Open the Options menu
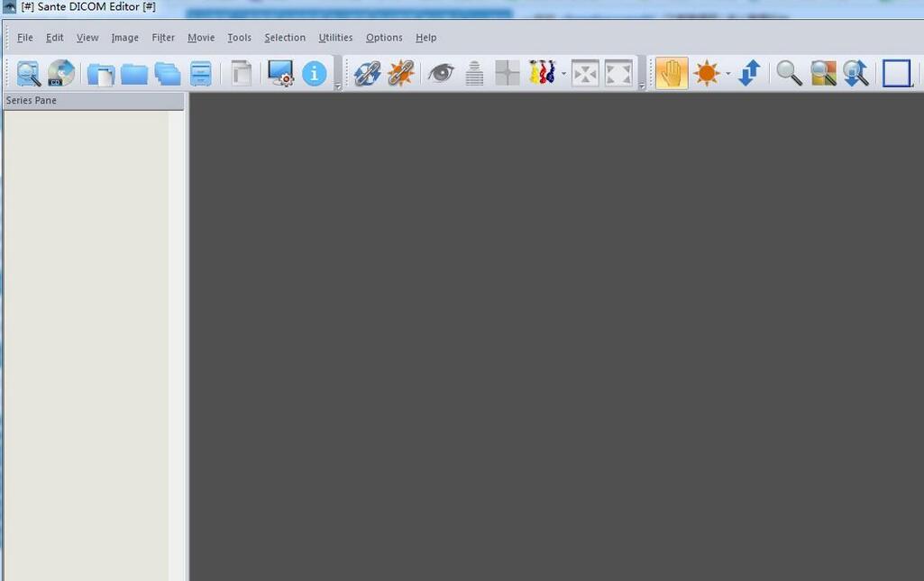The width and height of the screenshot is (924, 581). [x=384, y=38]
